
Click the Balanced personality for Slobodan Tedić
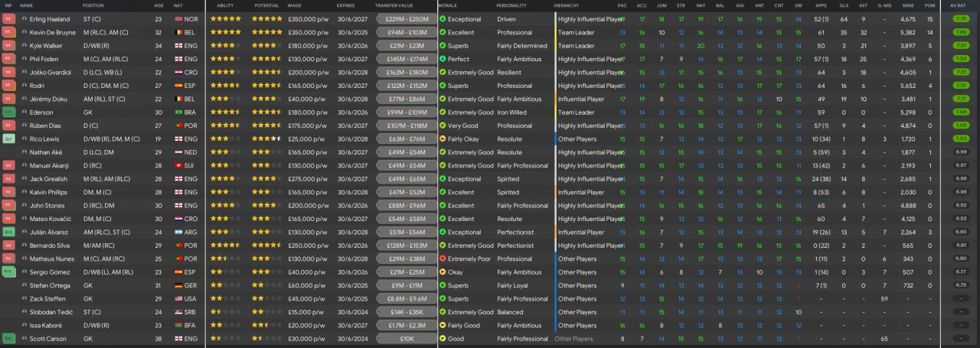tap(509, 311)
